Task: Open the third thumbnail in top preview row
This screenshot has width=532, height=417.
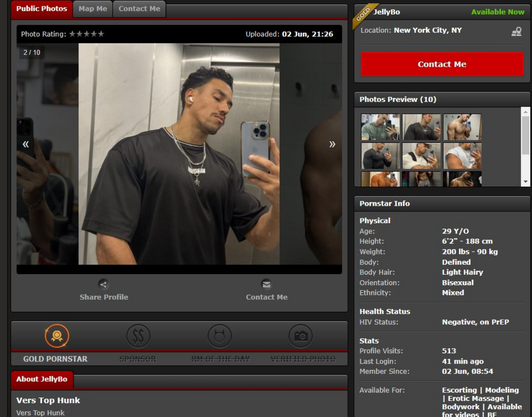Action: pyautogui.click(x=462, y=127)
